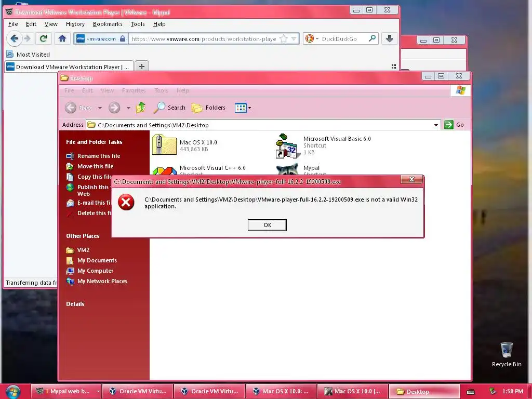
Task: Show the list all tabs button
Action: [394, 66]
